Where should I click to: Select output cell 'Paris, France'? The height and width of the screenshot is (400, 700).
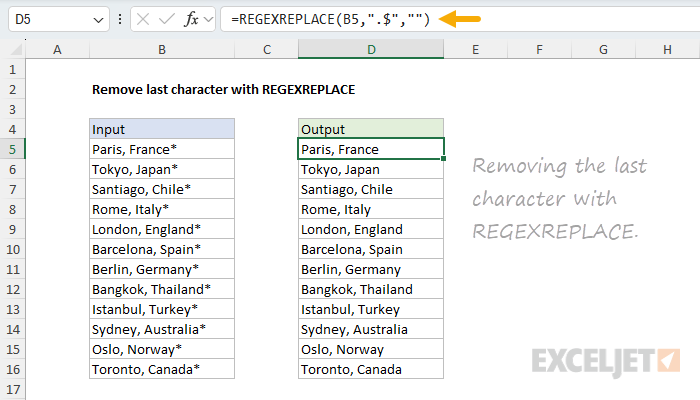[371, 149]
